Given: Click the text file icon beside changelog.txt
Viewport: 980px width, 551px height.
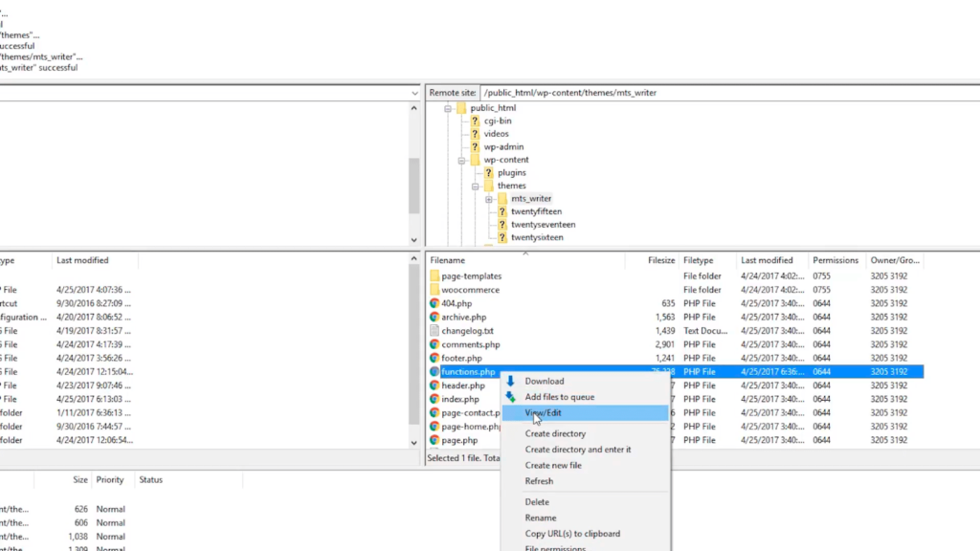Looking at the screenshot, I should click(434, 330).
